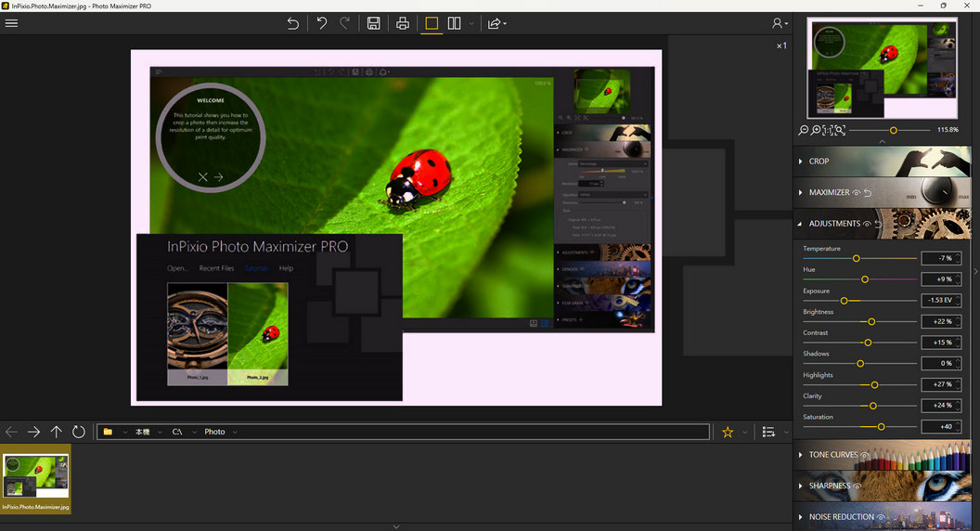Click the folder icon in the path bar

click(x=109, y=432)
